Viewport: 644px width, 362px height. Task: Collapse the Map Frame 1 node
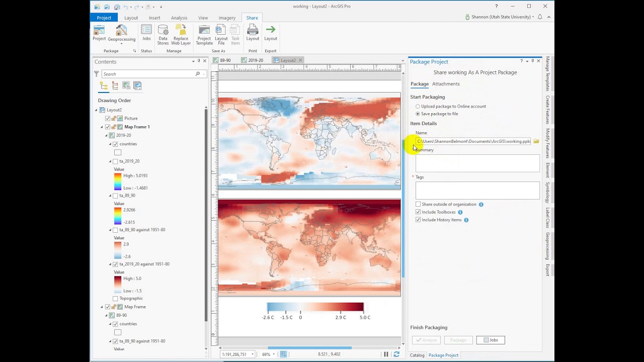point(102,127)
